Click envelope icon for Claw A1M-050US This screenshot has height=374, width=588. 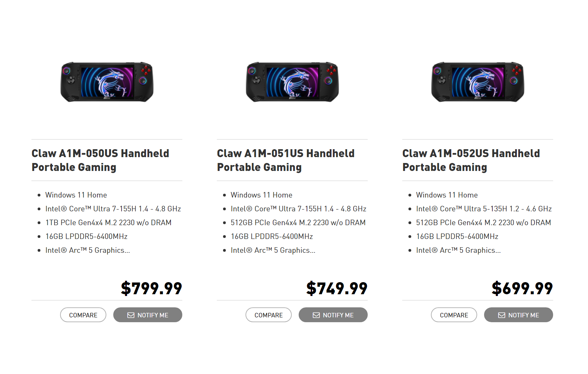click(131, 315)
